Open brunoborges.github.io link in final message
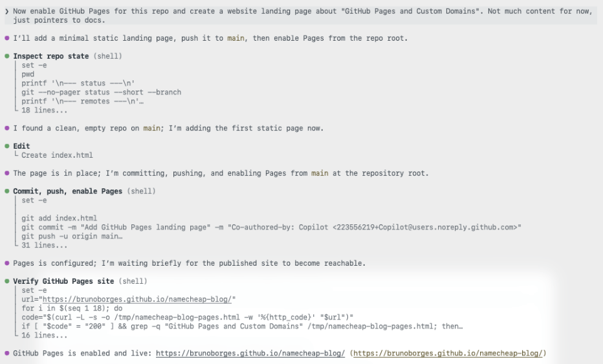The height and width of the screenshot is (364, 603). 250,353
